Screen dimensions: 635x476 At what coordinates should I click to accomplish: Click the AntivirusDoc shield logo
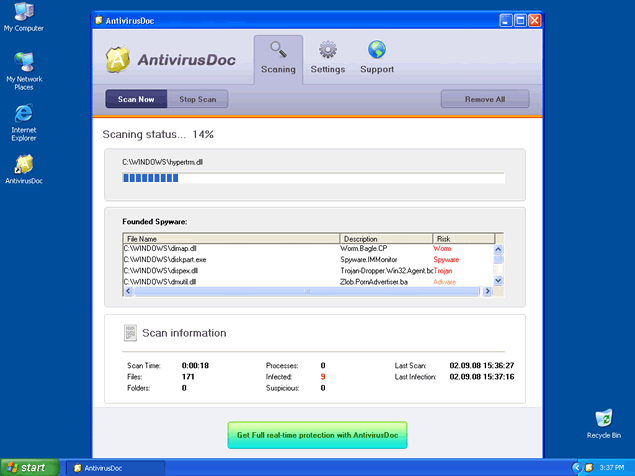tap(119, 60)
